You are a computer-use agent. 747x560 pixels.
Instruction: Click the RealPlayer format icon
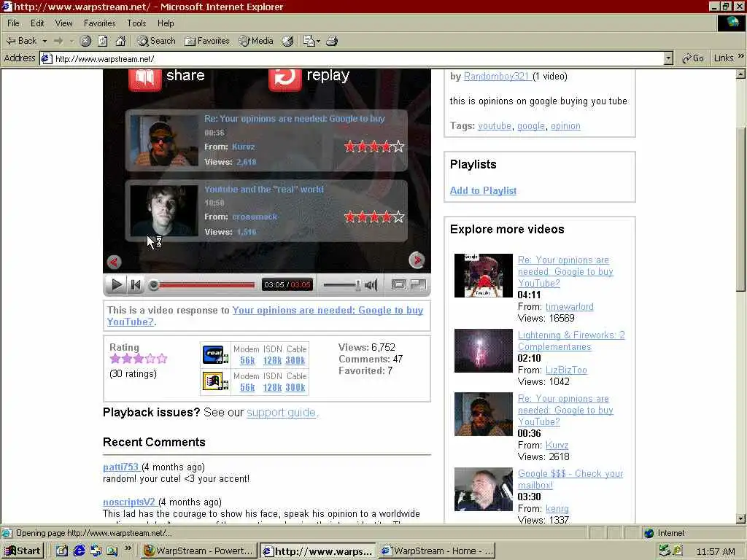(215, 355)
